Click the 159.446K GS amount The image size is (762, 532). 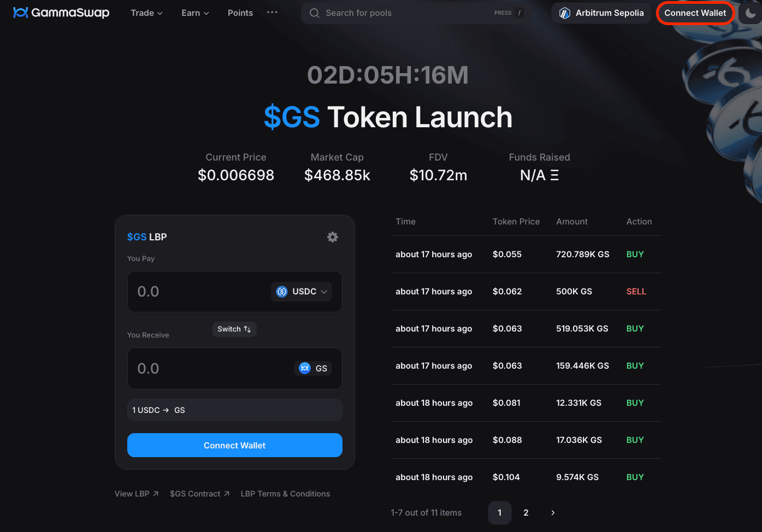pos(583,366)
